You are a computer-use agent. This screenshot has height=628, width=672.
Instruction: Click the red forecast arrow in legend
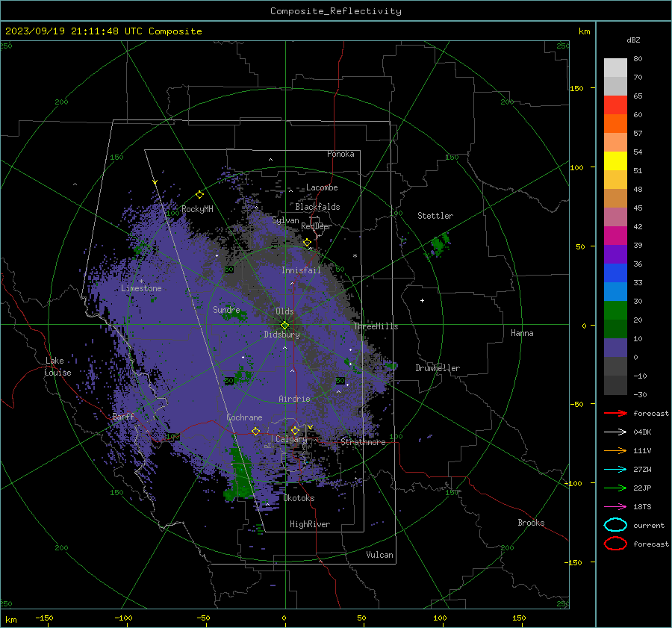615,413
